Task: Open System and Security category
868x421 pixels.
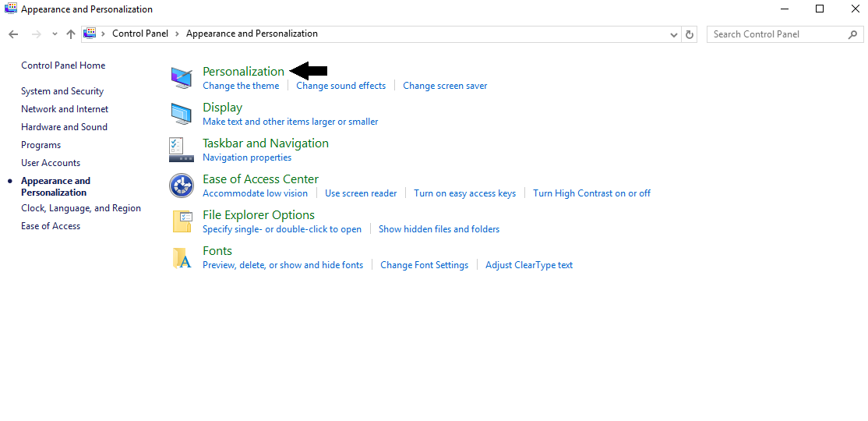Action: pyautogui.click(x=62, y=91)
